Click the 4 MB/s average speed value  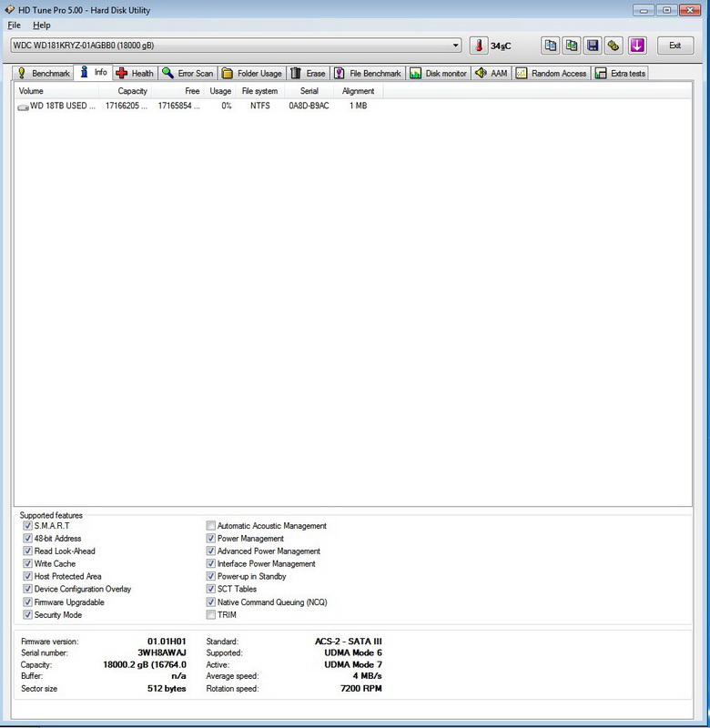tap(368, 676)
